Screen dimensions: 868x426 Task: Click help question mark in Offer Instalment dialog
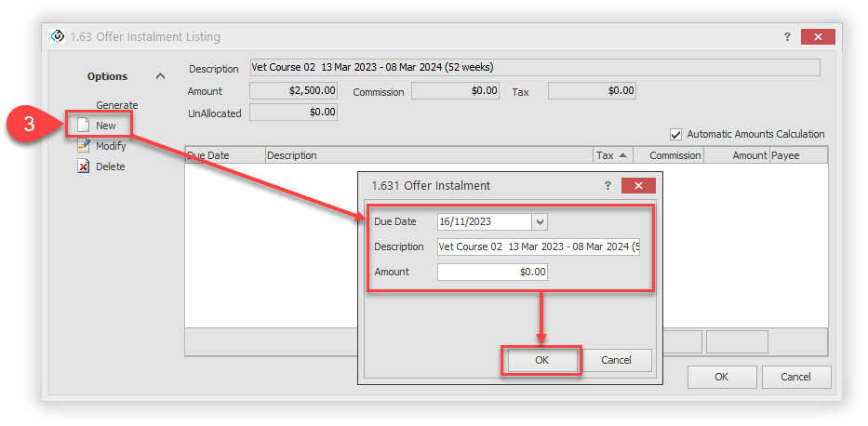pyautogui.click(x=608, y=186)
